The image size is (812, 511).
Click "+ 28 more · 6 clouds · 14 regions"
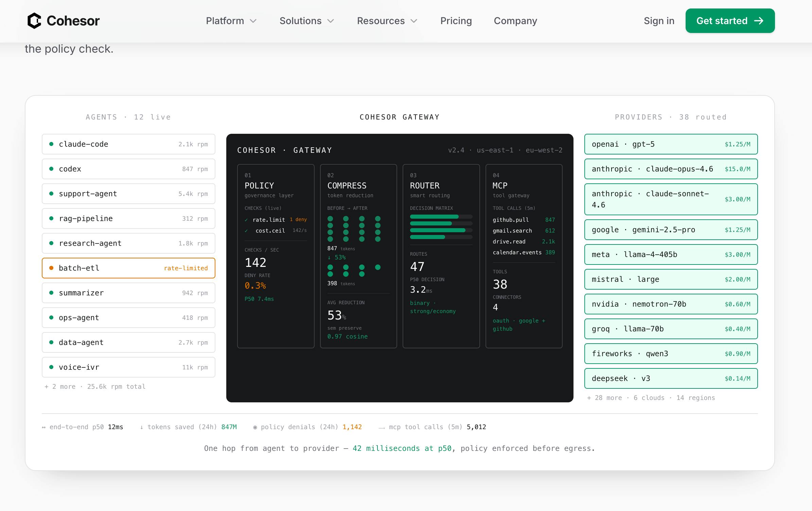[651, 398]
